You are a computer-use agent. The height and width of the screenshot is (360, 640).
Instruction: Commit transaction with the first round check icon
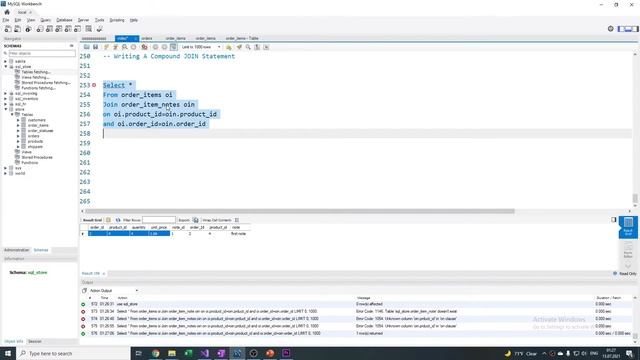tap(155, 47)
